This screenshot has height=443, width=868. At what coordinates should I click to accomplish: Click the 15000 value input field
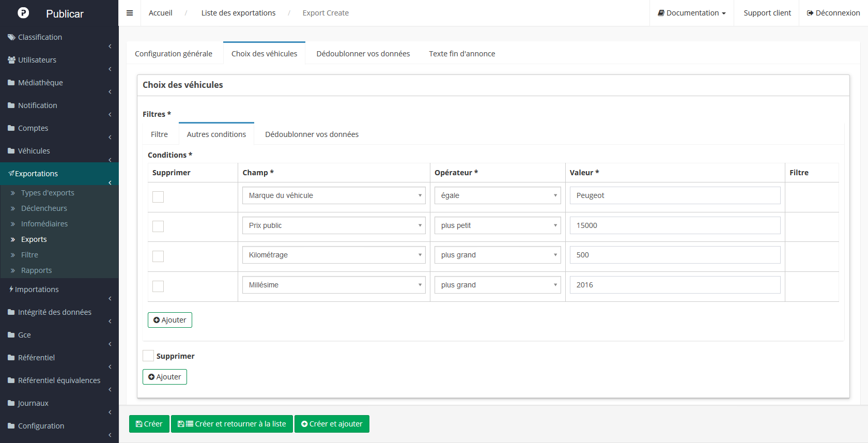pyautogui.click(x=675, y=225)
